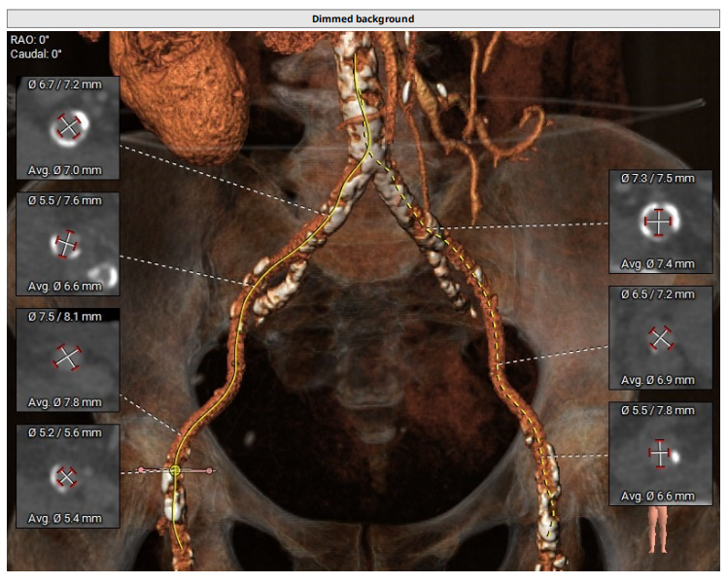
Task: Click the Ø 6.5 / 7.2 mm diameter label
Action: coord(659,292)
